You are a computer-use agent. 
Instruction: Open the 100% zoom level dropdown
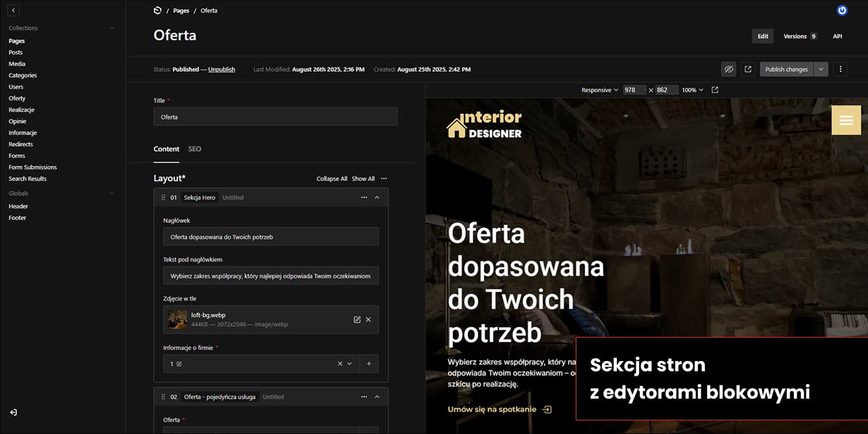coord(692,90)
